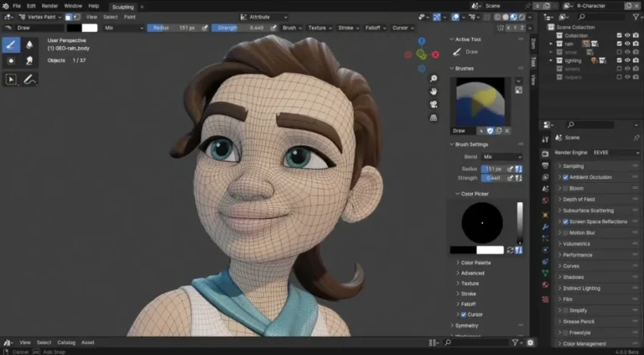Switch to the Sculpting workspace tab

point(122,7)
